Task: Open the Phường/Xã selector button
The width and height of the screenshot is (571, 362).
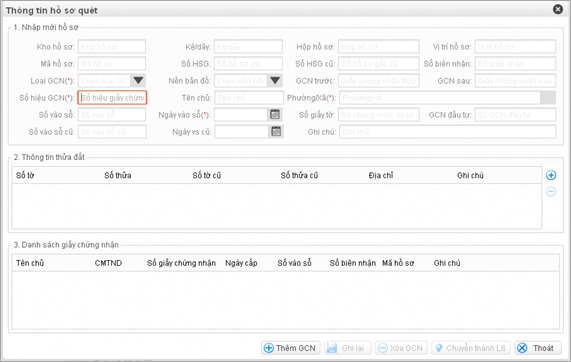Action: 548,98
